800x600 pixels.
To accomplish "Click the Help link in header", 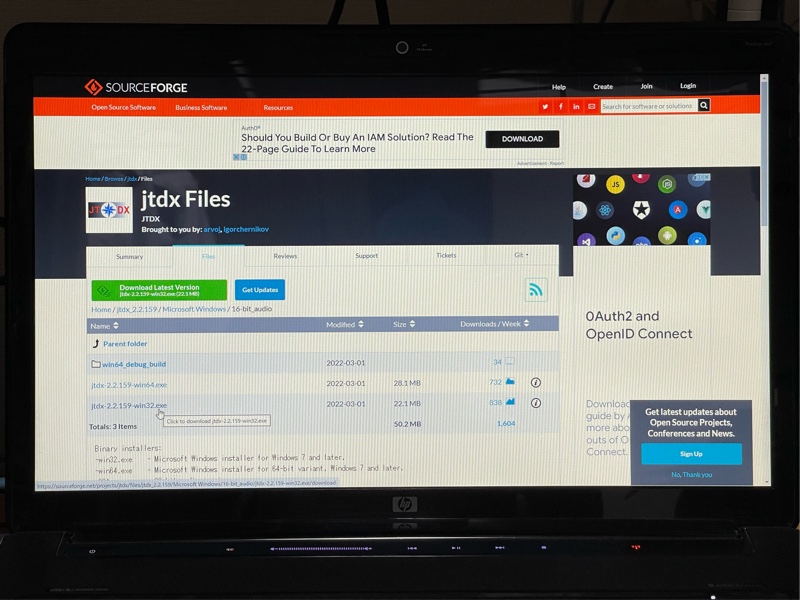I will click(559, 87).
